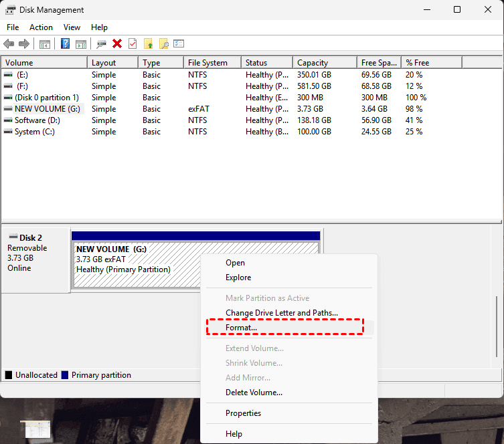Select Properties in the context menu

243,413
